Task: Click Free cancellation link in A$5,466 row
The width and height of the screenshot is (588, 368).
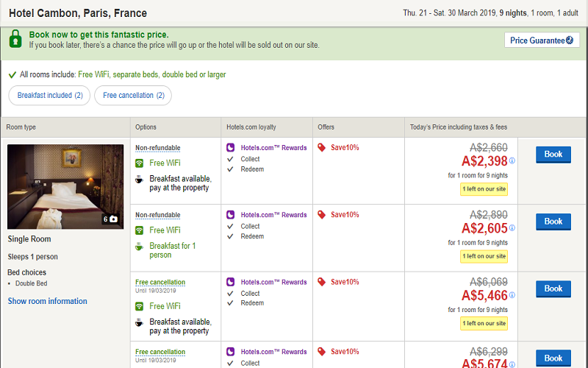Action: (160, 282)
